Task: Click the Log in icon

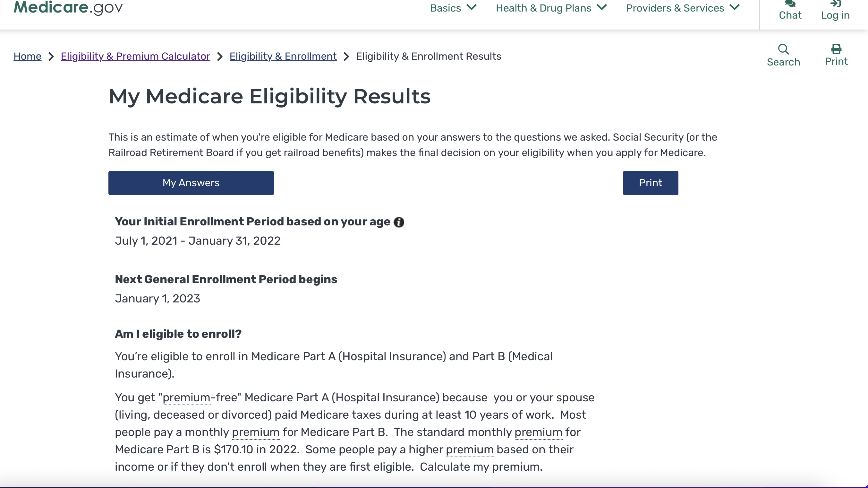Action: (835, 5)
